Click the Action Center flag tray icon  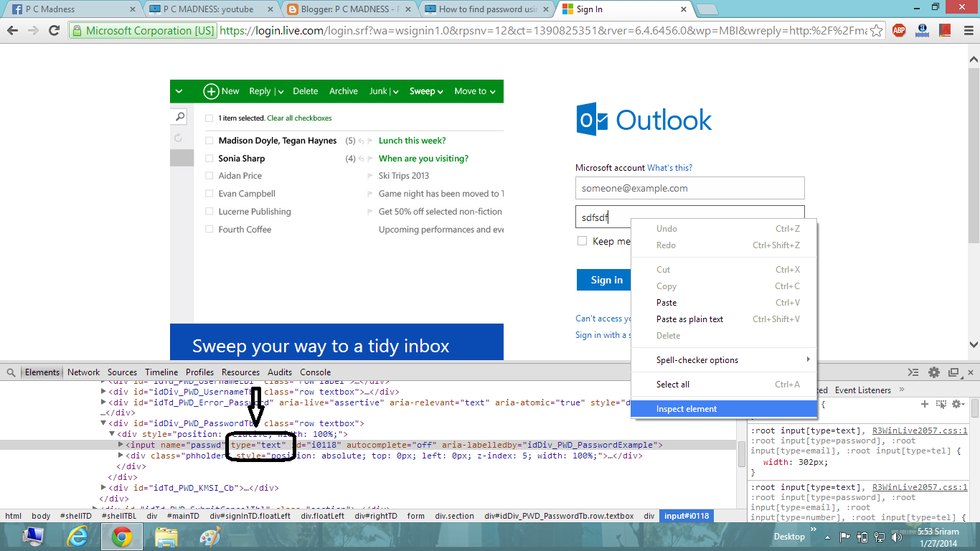845,537
